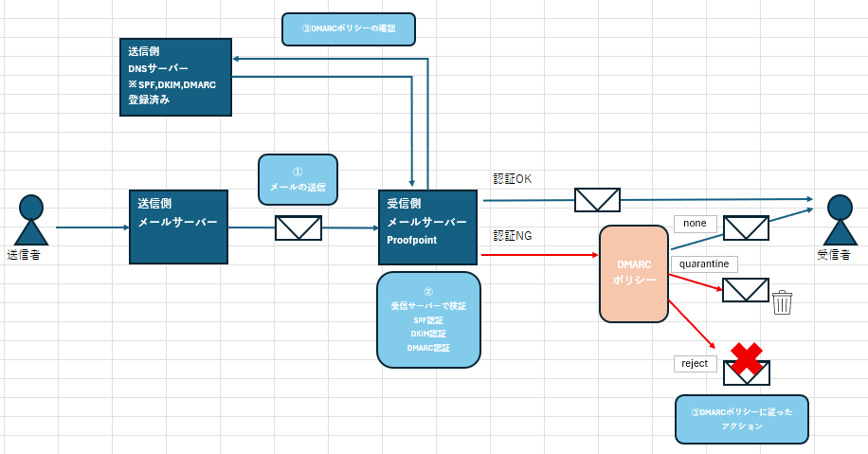Click the peach DMARC ポリシー shape
The image size is (868, 454).
point(634,273)
